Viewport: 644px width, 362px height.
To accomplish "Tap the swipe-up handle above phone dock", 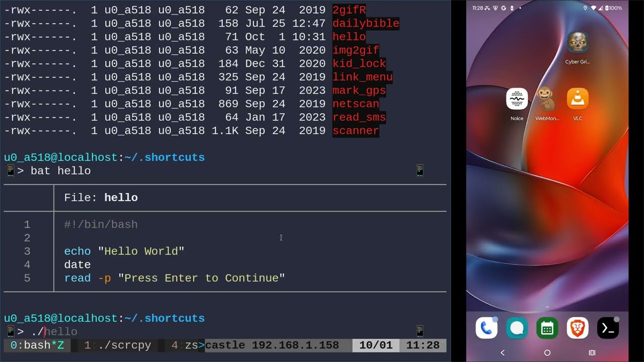I will 547,307.
